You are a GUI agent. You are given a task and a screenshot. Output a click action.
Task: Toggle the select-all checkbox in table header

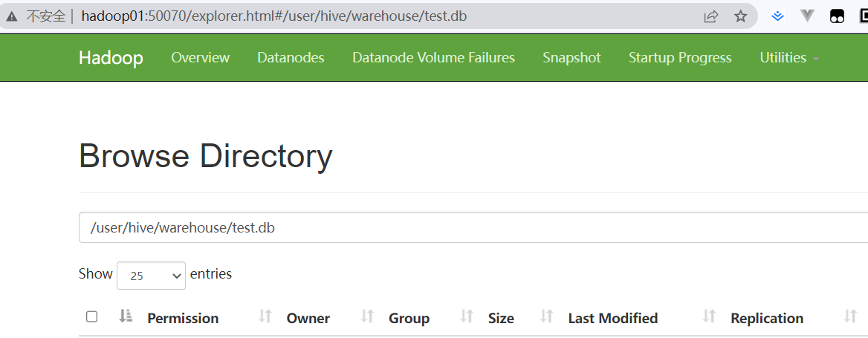92,317
